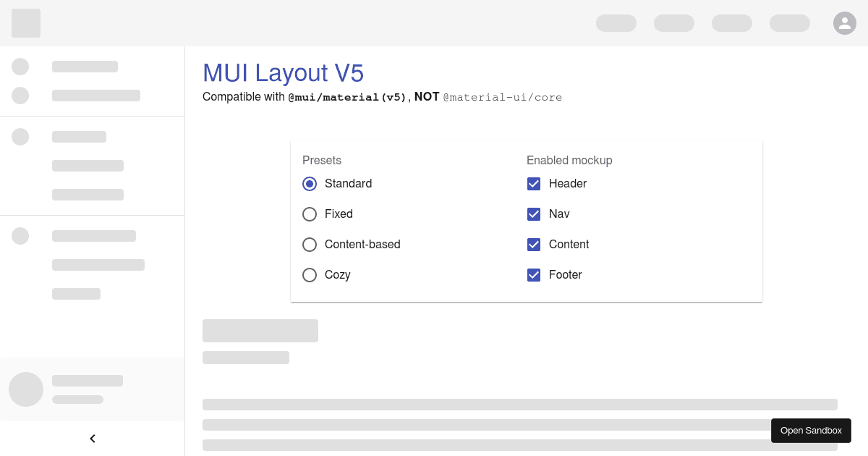Image resolution: width=868 pixels, height=456 pixels.
Task: Click the first navigation pill in the header
Action: tap(616, 22)
